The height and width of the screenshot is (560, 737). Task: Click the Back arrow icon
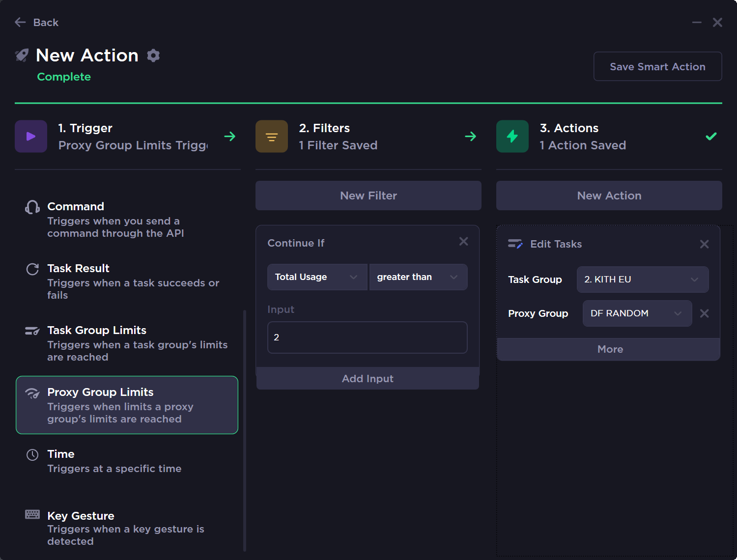coord(20,22)
